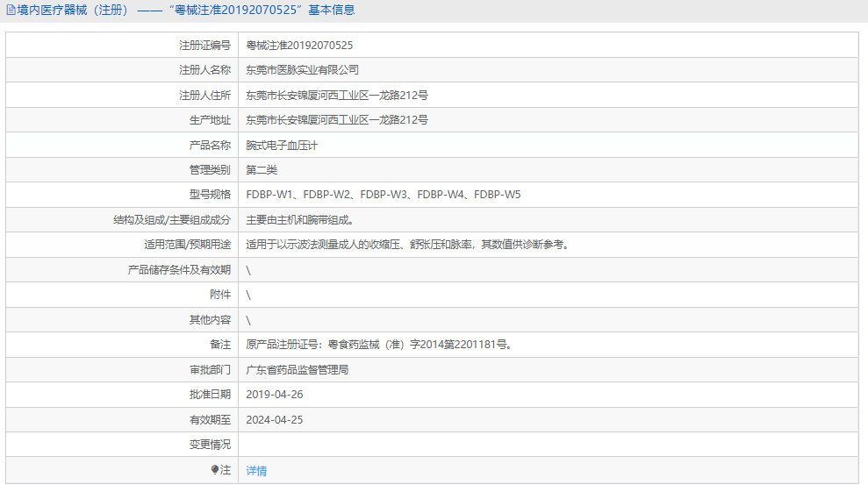Image resolution: width=868 pixels, height=492 pixels.
Task: Click the 其他内容 row label
Action: click(210, 320)
